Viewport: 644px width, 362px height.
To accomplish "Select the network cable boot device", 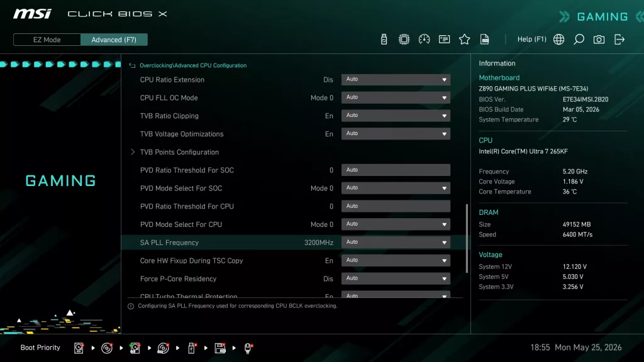I will (x=248, y=348).
